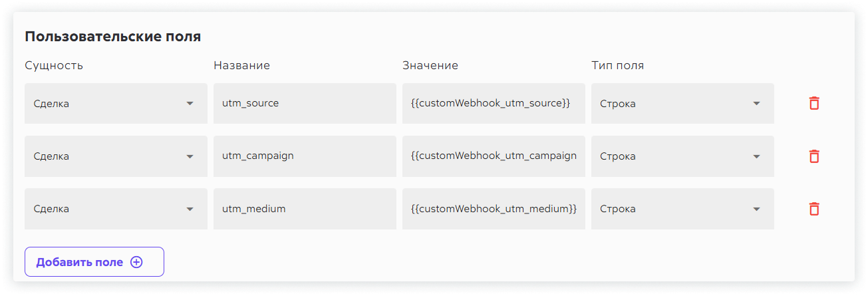Select the utm_medium name field

[x=305, y=209]
